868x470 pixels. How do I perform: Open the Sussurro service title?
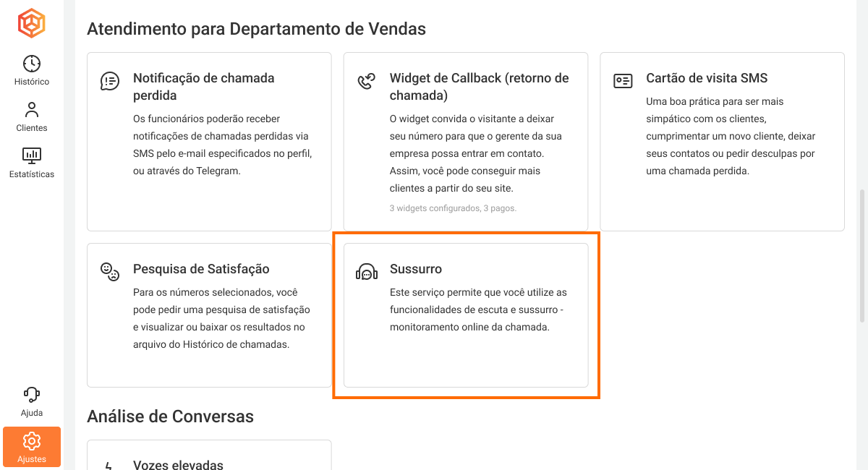tap(415, 269)
